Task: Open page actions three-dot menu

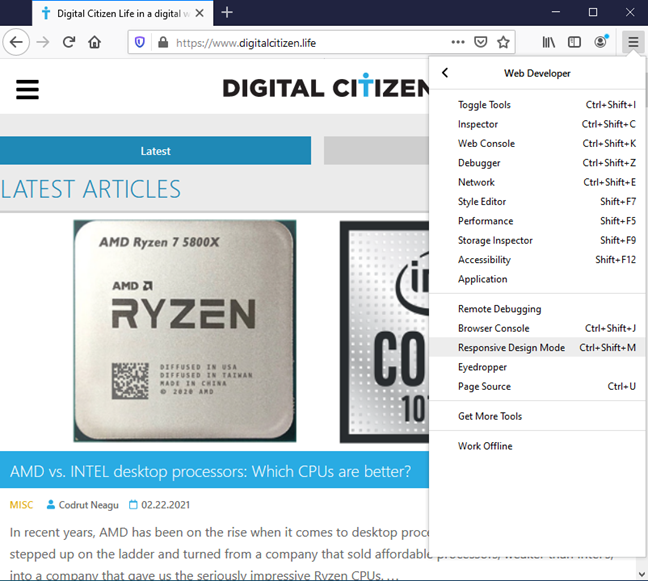Action: 458,42
